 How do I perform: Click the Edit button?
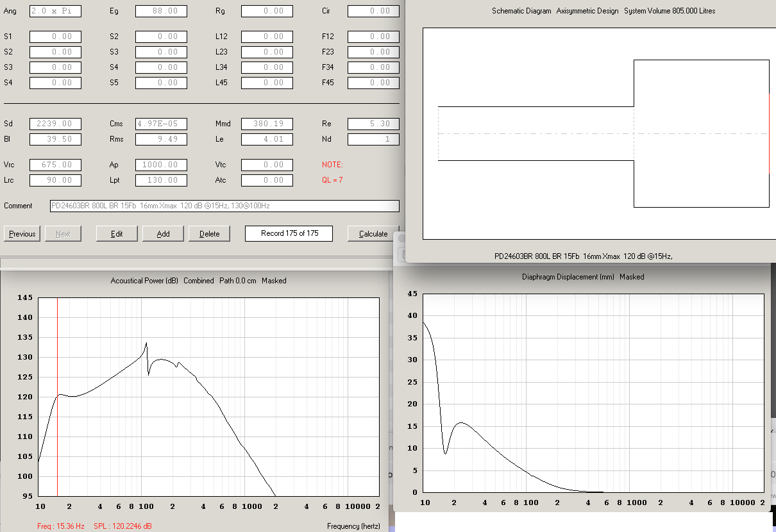click(x=117, y=233)
